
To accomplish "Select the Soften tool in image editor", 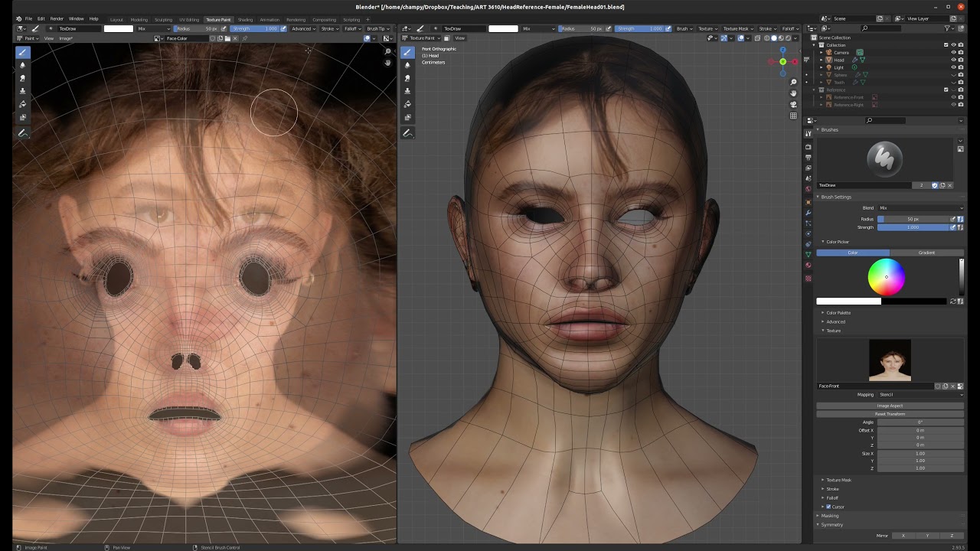I will (22, 65).
